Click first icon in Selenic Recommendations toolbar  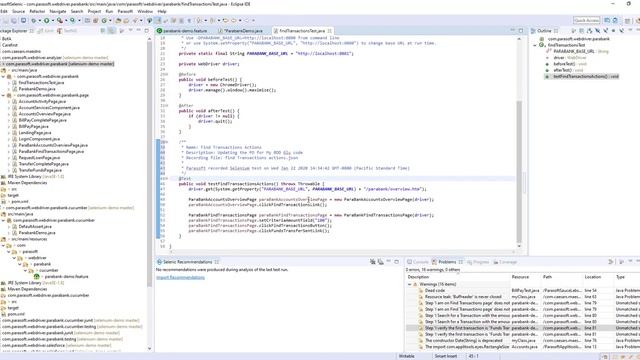tap(373, 262)
